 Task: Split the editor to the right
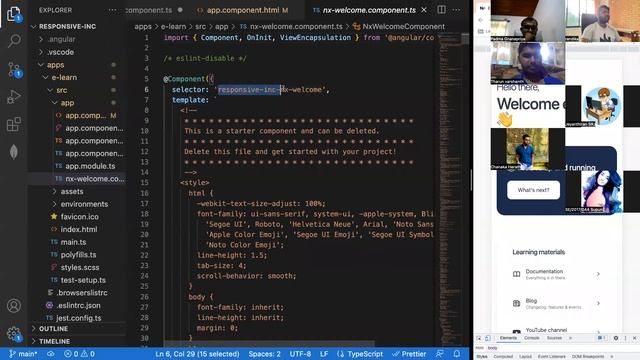coord(441,10)
